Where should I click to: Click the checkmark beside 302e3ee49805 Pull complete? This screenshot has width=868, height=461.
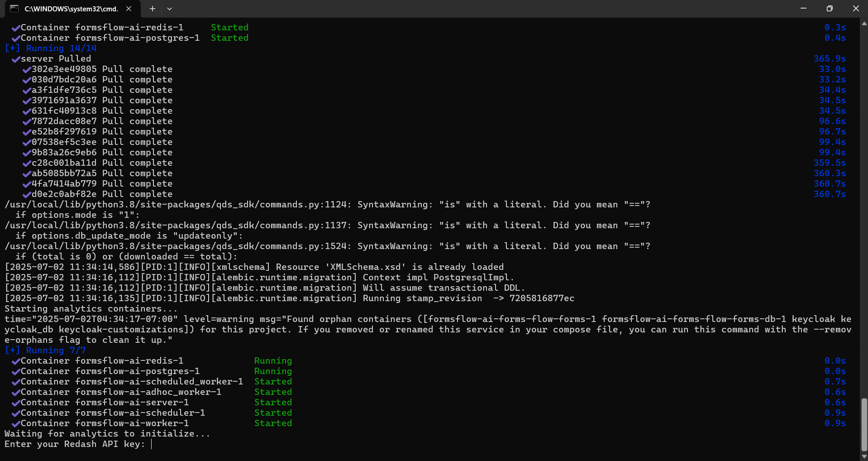[27, 69]
